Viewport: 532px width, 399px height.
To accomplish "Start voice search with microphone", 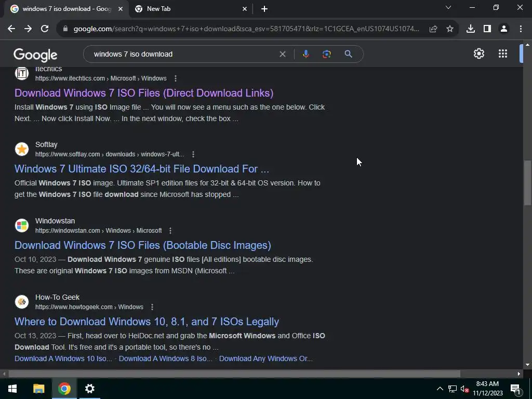I will pyautogui.click(x=305, y=54).
